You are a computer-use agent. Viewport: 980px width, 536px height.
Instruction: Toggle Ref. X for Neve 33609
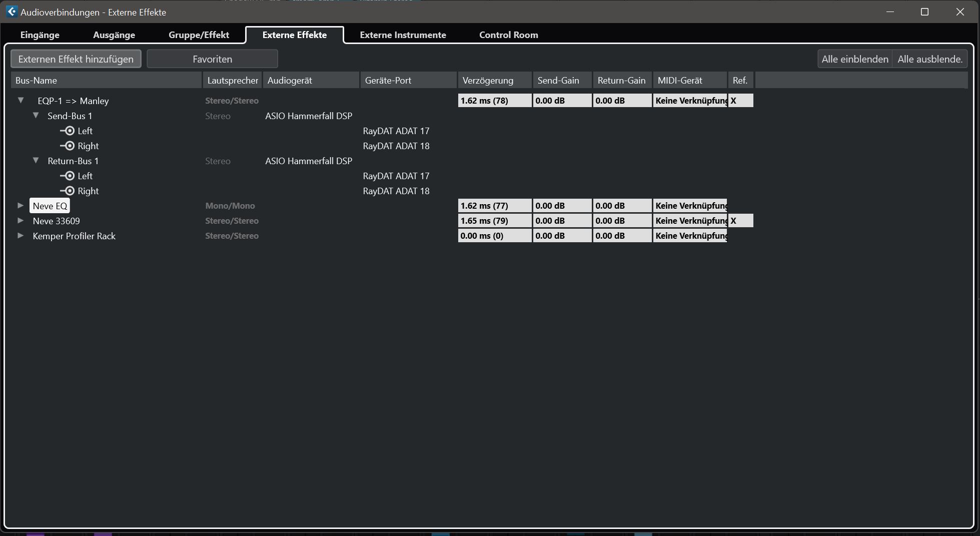pyautogui.click(x=740, y=221)
